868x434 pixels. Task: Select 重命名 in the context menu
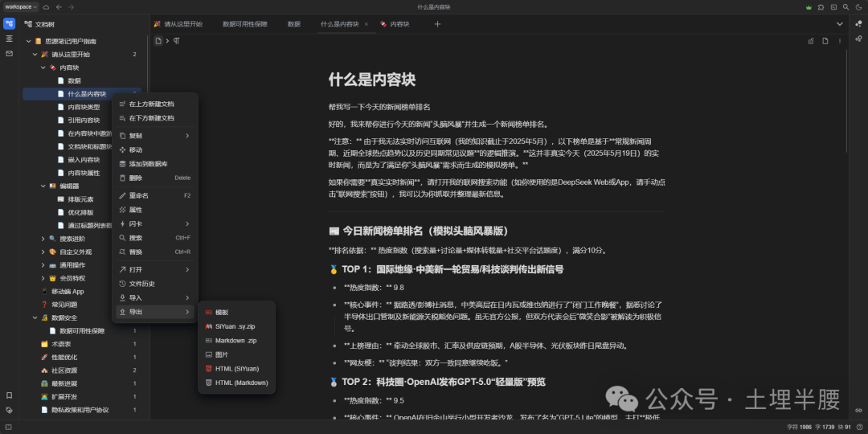[154, 195]
